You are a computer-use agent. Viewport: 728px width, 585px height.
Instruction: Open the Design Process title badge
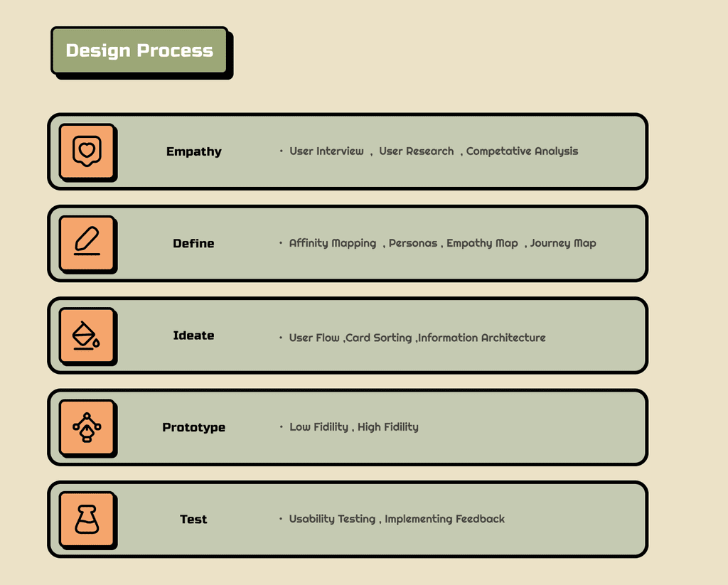[x=139, y=50]
